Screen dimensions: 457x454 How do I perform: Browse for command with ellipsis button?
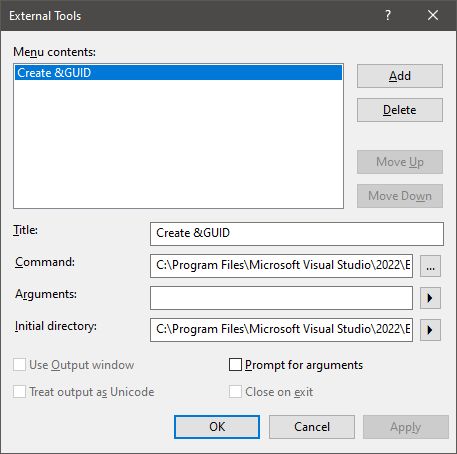coord(430,266)
